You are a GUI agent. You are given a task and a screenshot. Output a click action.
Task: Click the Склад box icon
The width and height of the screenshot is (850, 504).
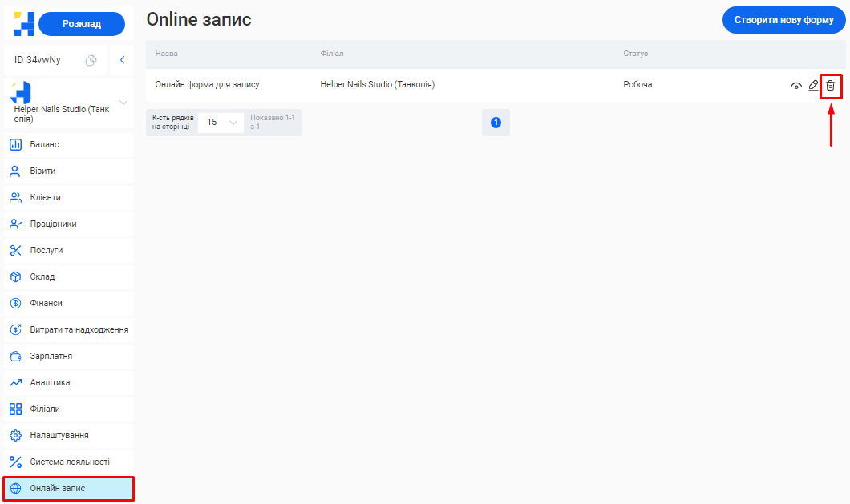click(x=15, y=277)
